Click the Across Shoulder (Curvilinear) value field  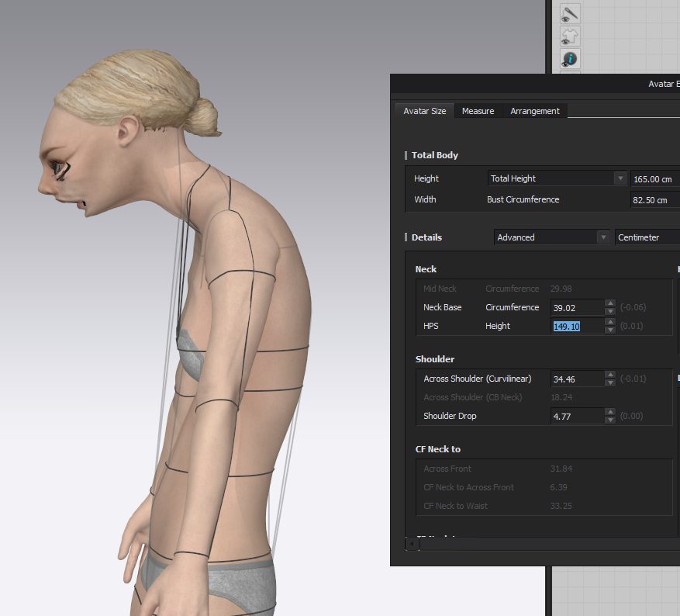[576, 379]
